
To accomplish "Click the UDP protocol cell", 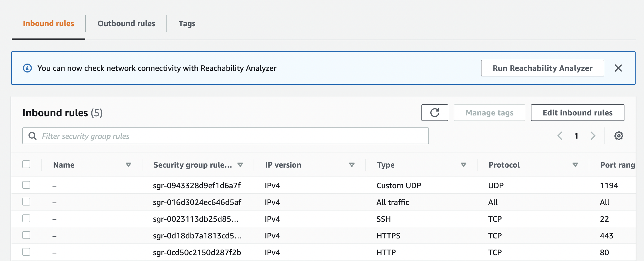I will coord(496,185).
